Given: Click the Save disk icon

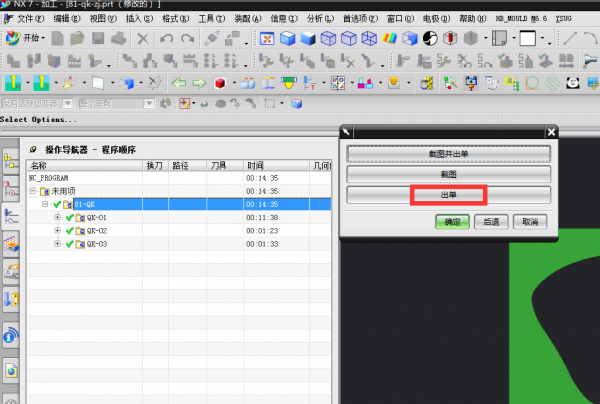Looking at the screenshot, I should coord(98,38).
